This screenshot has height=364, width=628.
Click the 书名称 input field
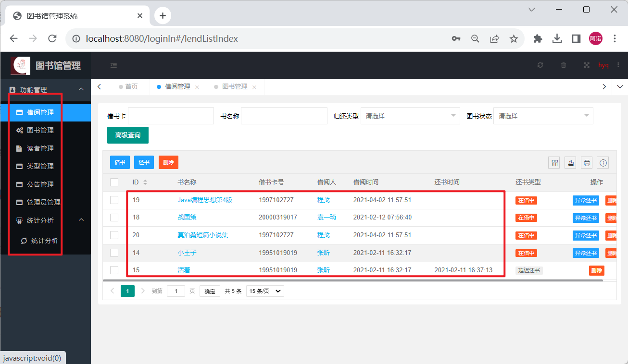[x=284, y=116]
